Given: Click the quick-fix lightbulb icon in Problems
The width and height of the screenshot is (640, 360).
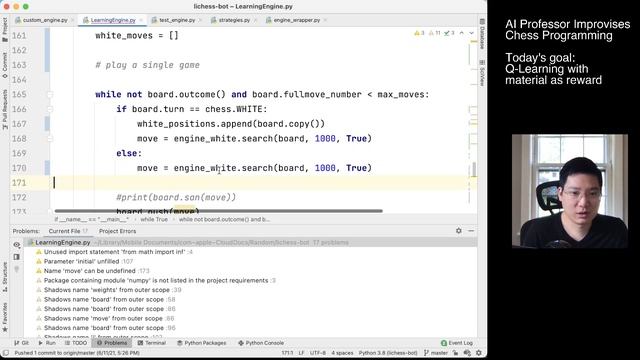Looking at the screenshot, I should [x=16, y=269].
